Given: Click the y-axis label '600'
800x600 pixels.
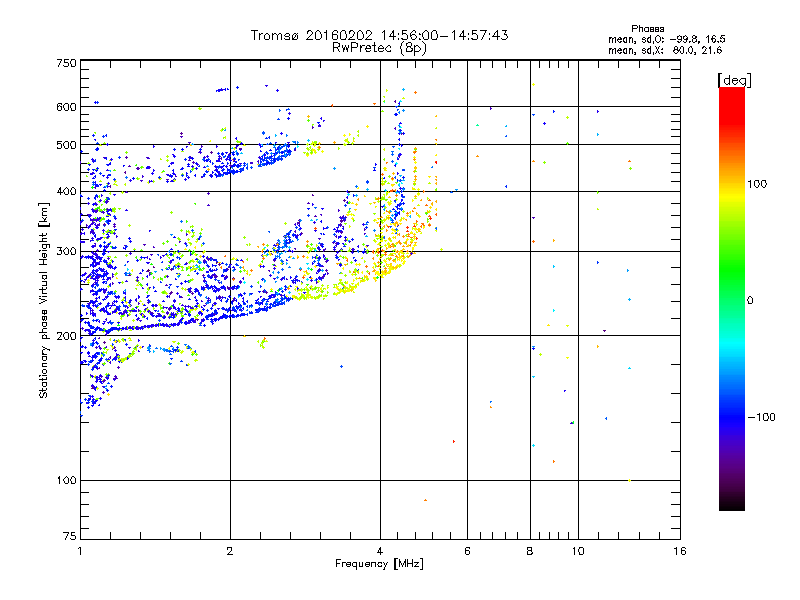Looking at the screenshot, I should pos(66,107).
